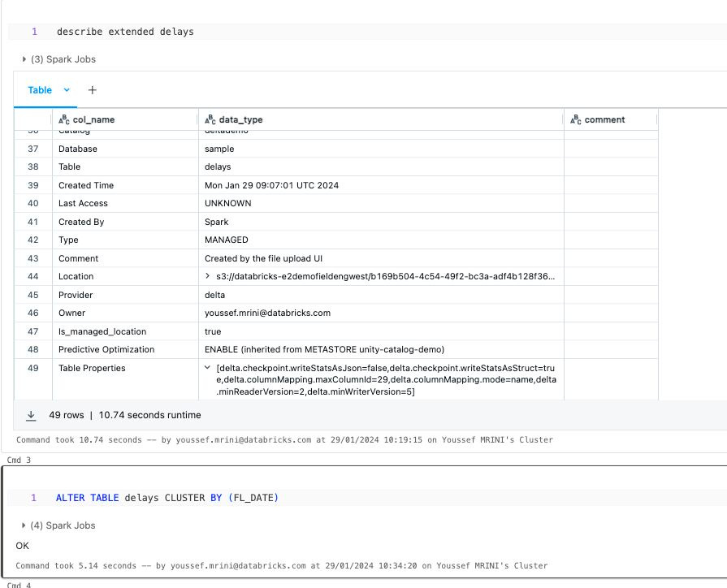
Task: Select the 'Type' name cell
Action: pos(125,240)
